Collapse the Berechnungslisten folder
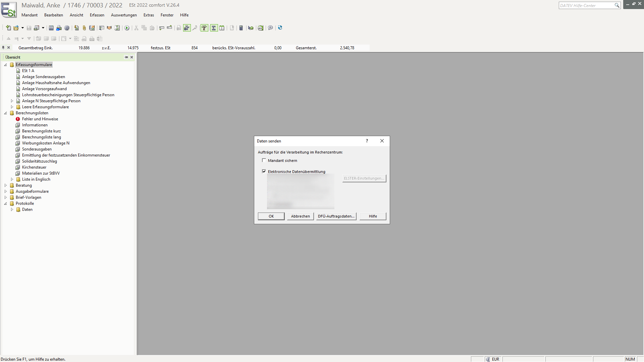This screenshot has width=644, height=362. tap(6, 113)
